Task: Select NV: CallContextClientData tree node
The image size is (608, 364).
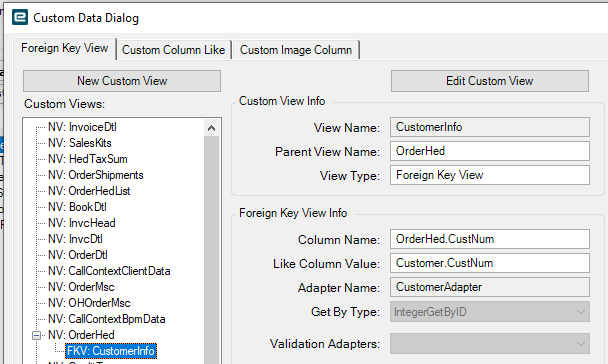Action: 109,271
